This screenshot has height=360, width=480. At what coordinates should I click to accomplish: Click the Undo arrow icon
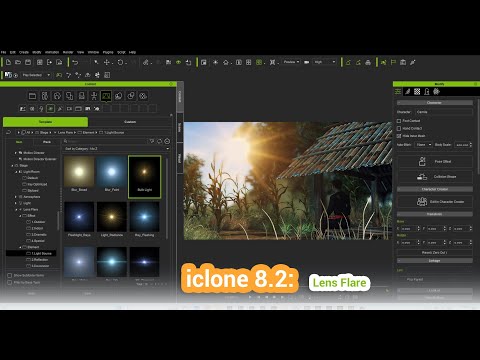(75, 62)
